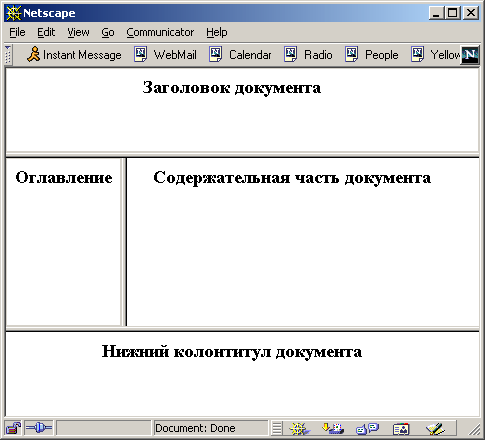485x440 pixels.
Task: Click the Instant Message buddy icon
Action: [x=33, y=54]
